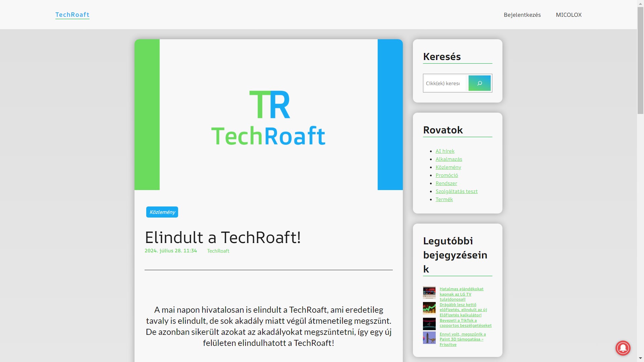Open the Szolgáltatás teszt category link
644x362 pixels.
[x=456, y=191]
